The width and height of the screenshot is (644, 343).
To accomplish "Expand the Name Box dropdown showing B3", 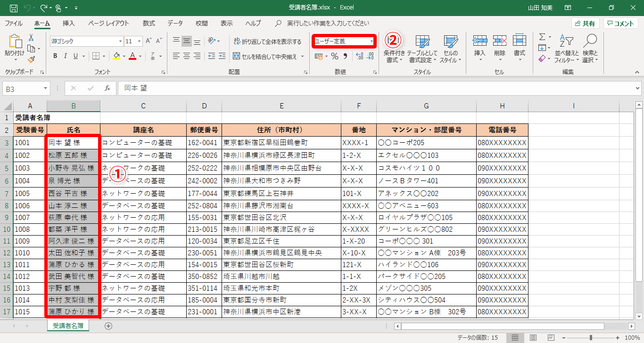I will pyautogui.click(x=46, y=88).
